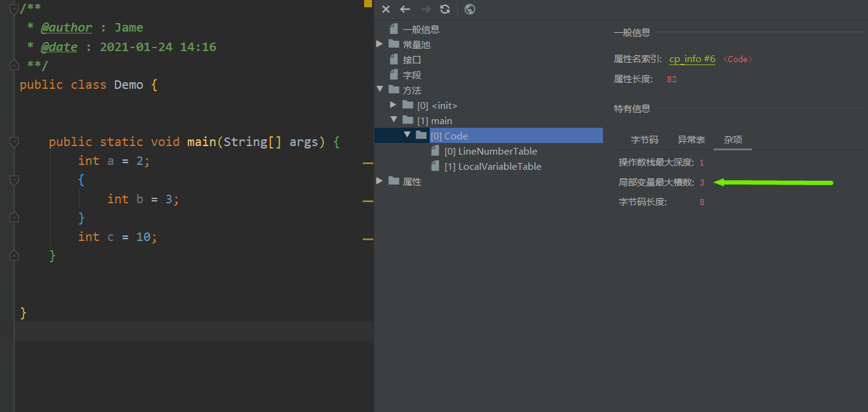Viewport: 868px width, 412px height.
Task: Fold the Javadoc comment at its start
Action: [x=14, y=9]
